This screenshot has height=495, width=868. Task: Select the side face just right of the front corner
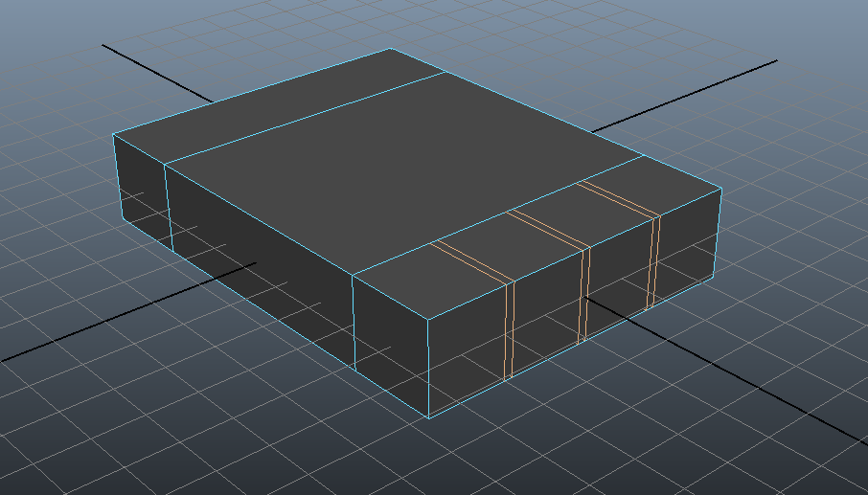(x=465, y=349)
